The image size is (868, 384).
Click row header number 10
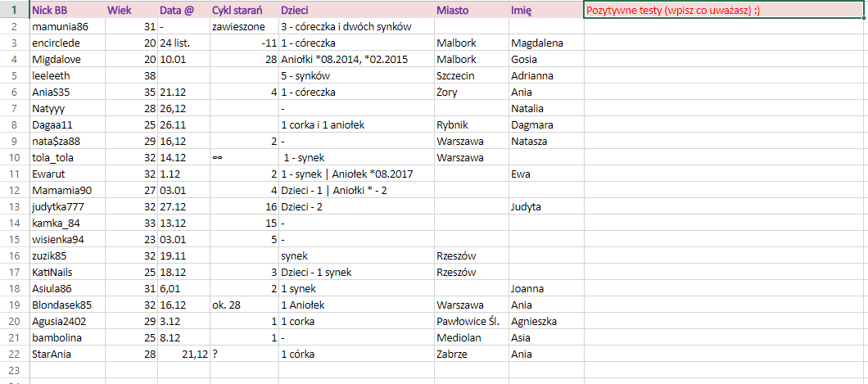pos(14,157)
